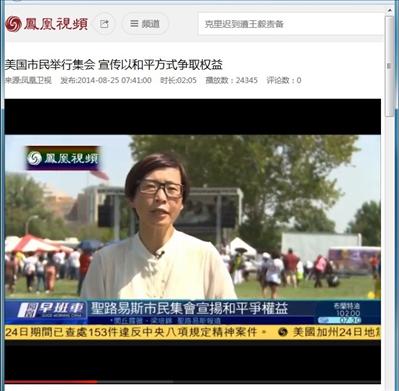The height and width of the screenshot is (391, 399).
Task: Click the Phoenix ticker icon before 美國加州
Action: click(x=283, y=332)
